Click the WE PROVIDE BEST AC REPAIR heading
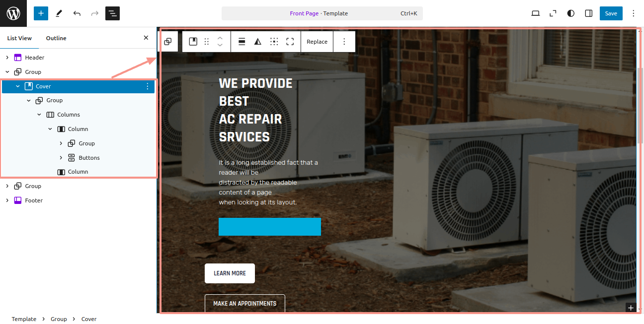The height and width of the screenshot is (324, 644). click(x=256, y=110)
